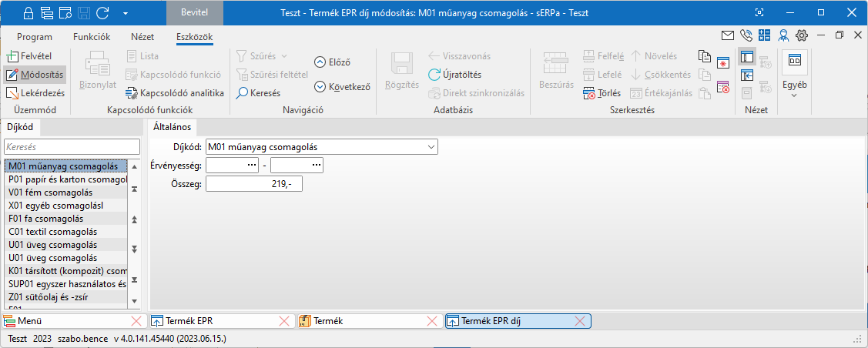The image size is (868, 348).
Task: Select the Eszközök ribbon tab
Action: pyautogui.click(x=194, y=37)
